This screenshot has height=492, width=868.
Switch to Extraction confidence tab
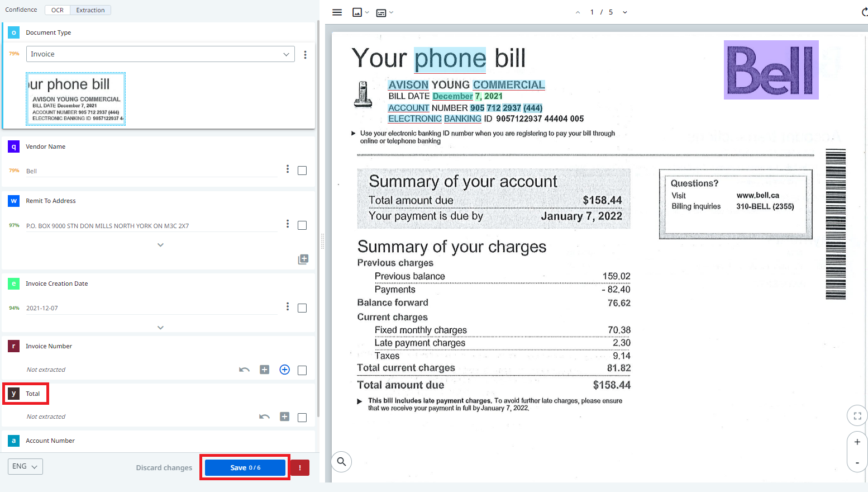[x=90, y=10]
